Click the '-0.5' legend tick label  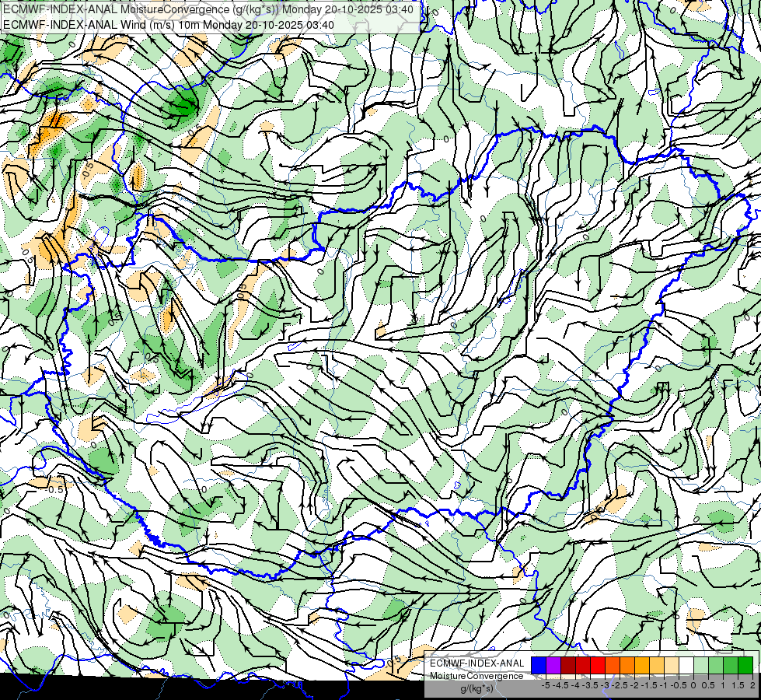coord(679,685)
